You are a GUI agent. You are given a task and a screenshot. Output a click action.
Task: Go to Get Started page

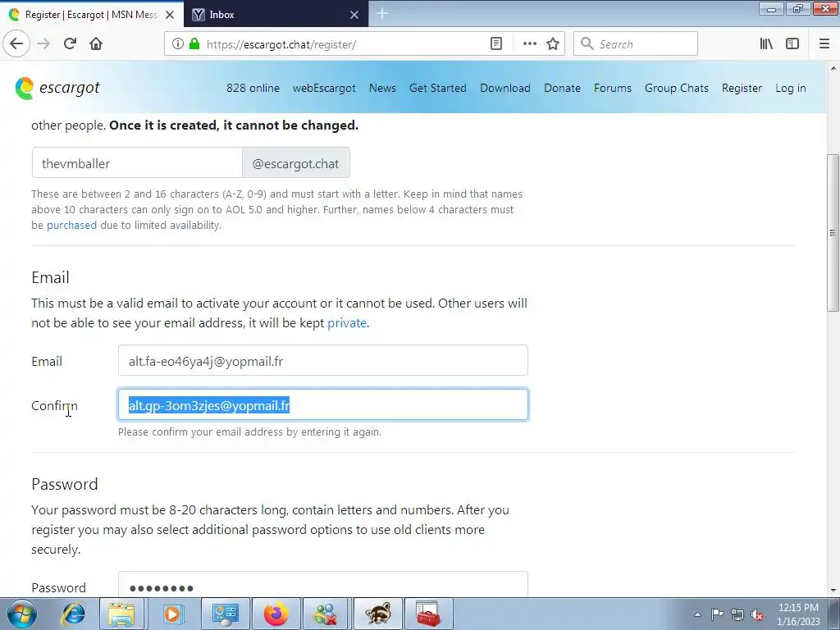tap(438, 88)
